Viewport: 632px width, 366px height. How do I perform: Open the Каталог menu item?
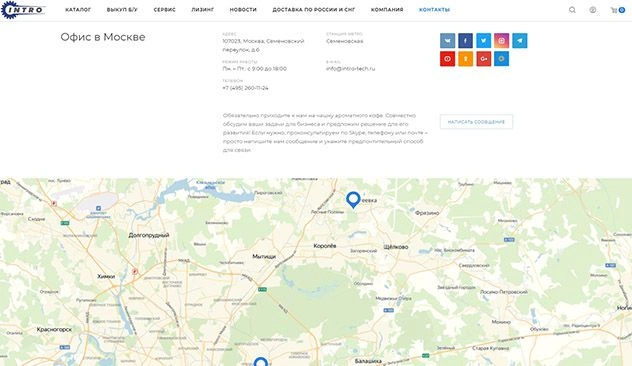78,10
